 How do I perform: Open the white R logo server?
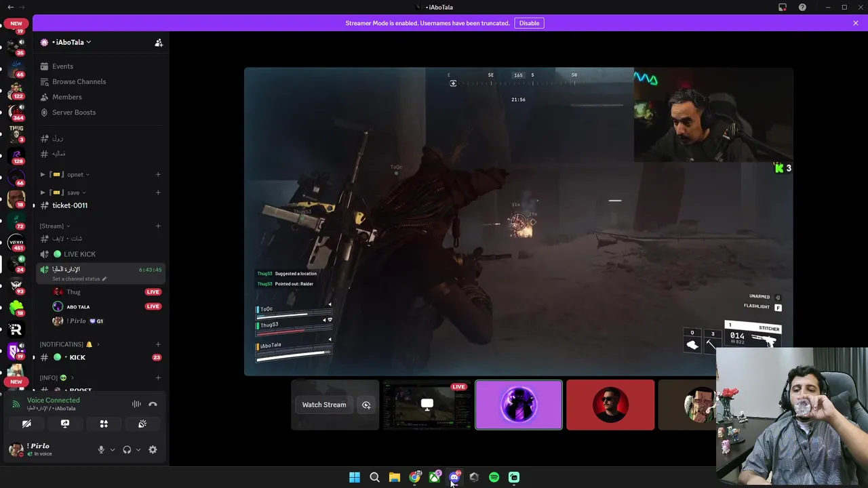16,329
